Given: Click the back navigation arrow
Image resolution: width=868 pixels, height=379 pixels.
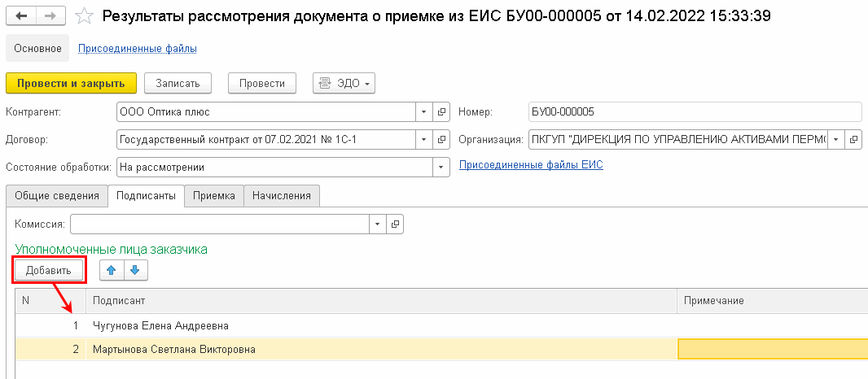Looking at the screenshot, I should tap(20, 15).
